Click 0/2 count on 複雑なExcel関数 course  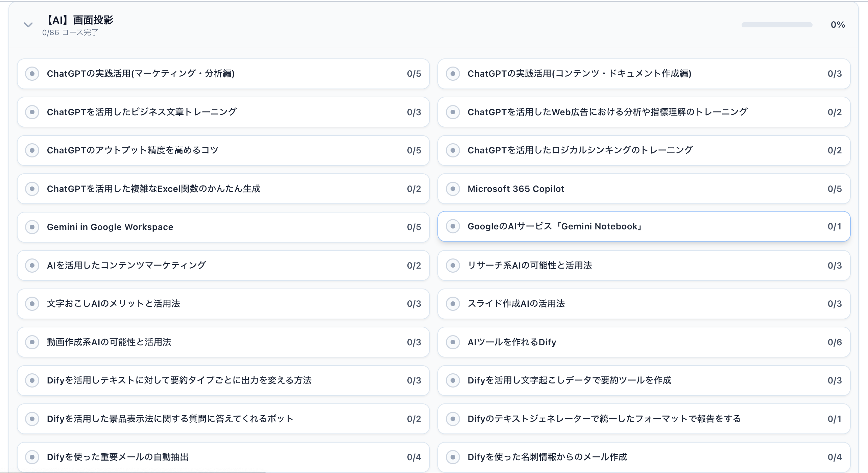click(x=414, y=189)
